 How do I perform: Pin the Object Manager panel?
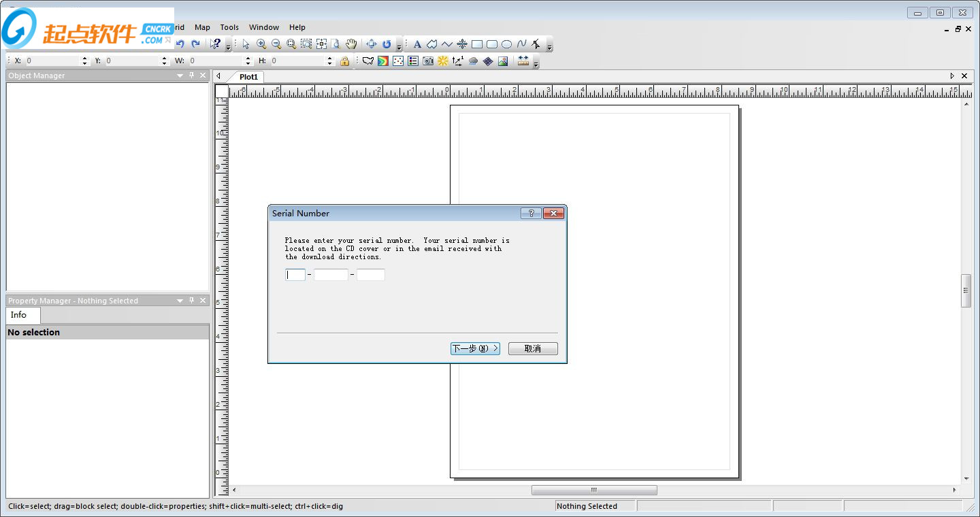click(192, 76)
